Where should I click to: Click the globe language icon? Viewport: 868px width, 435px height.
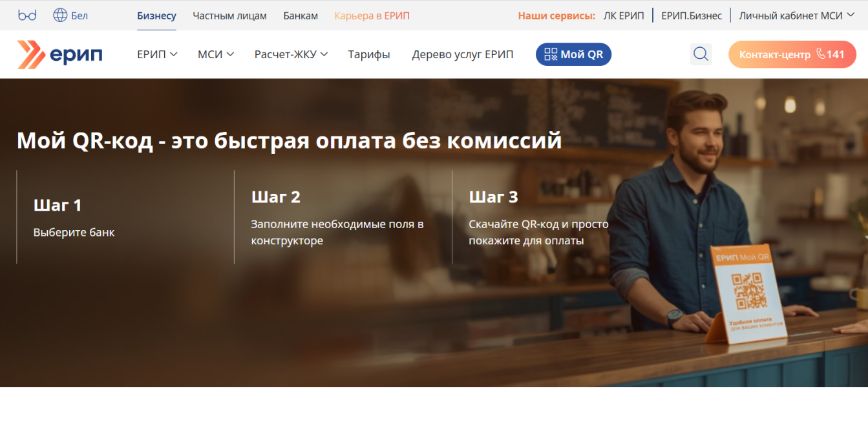60,16
